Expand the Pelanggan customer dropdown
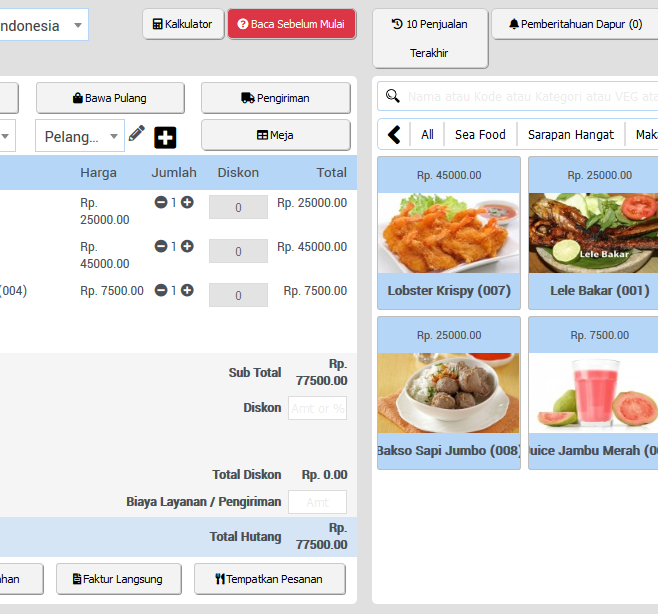 (80, 136)
